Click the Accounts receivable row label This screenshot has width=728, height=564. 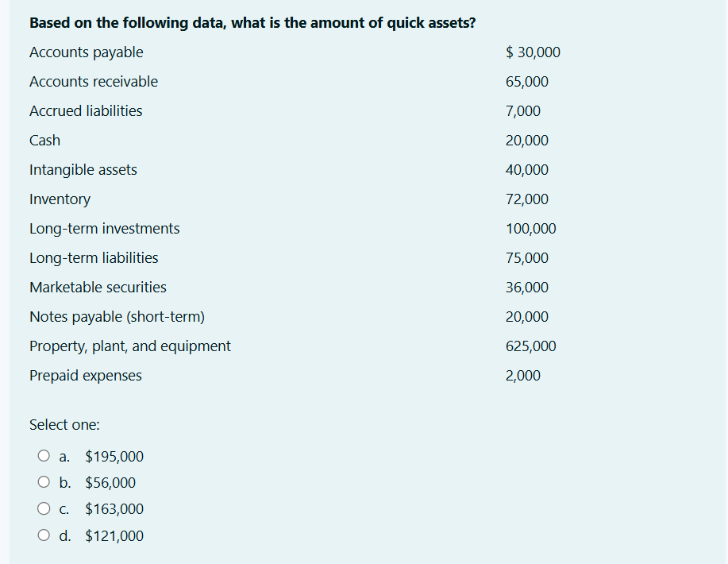(x=93, y=81)
